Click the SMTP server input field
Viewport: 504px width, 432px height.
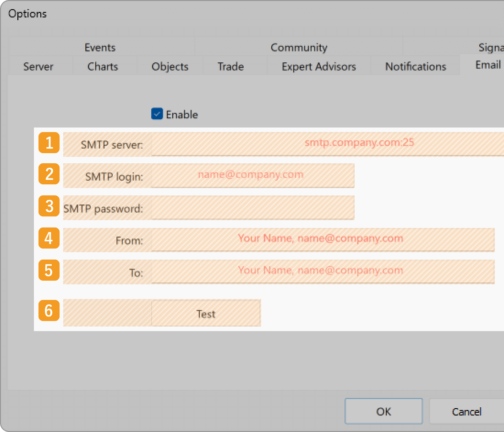coord(328,143)
